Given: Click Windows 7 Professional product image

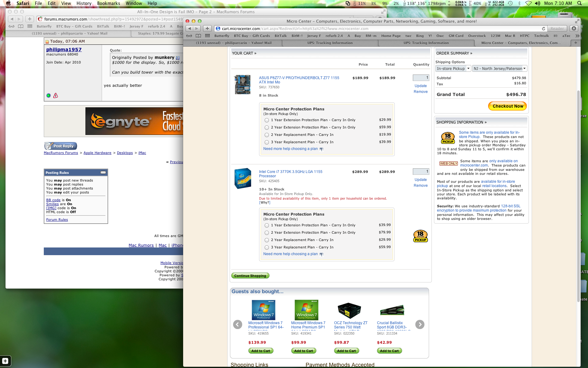Looking at the screenshot, I should [263, 310].
